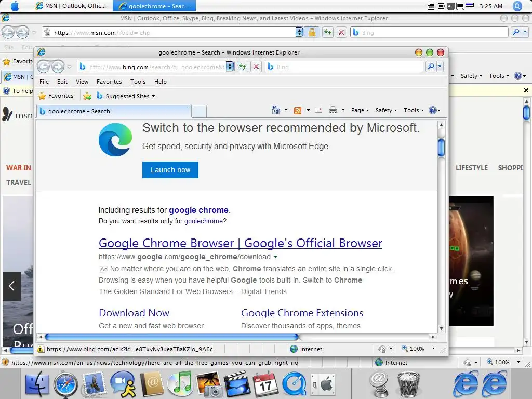
Task: Open iPhoto from the dock
Action: click(209, 384)
